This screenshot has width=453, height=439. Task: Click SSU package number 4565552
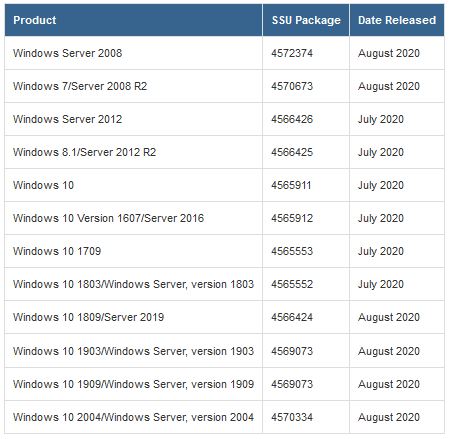click(292, 284)
